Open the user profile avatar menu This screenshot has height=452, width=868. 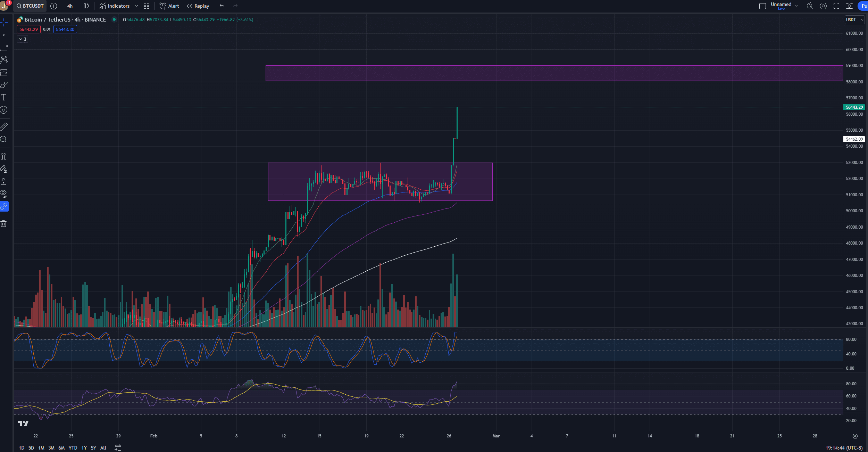[x=4, y=6]
